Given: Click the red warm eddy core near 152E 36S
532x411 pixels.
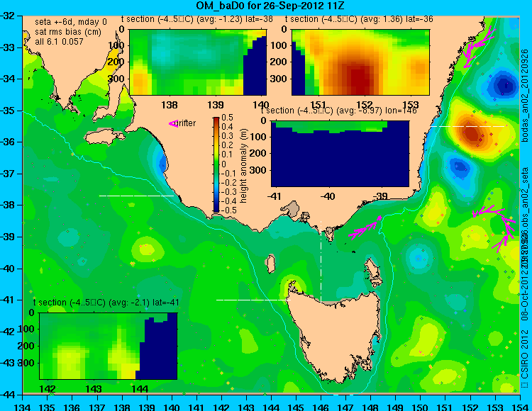Looking at the screenshot, I should pyautogui.click(x=472, y=133).
